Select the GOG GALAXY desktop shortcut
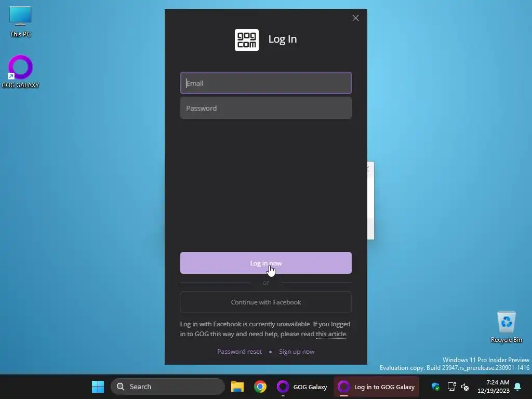 20,72
